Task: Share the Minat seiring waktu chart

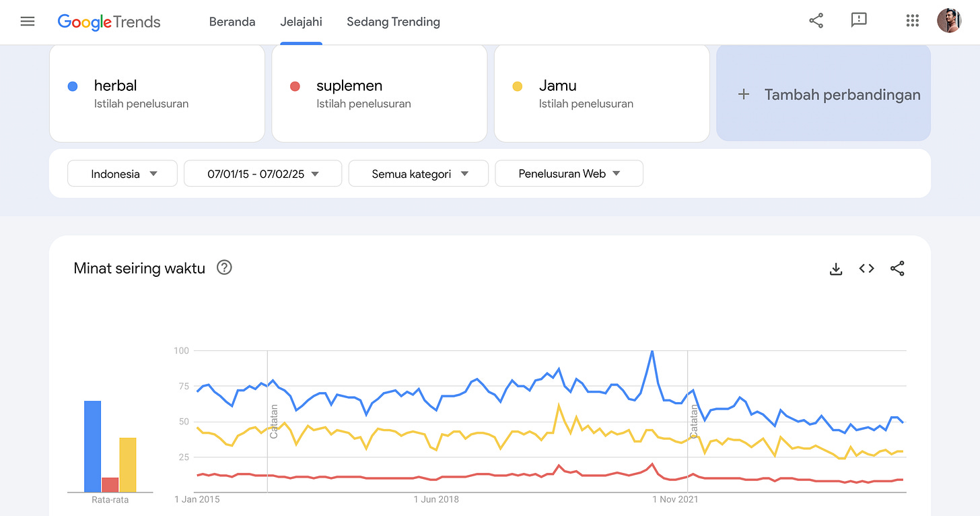Action: [897, 269]
